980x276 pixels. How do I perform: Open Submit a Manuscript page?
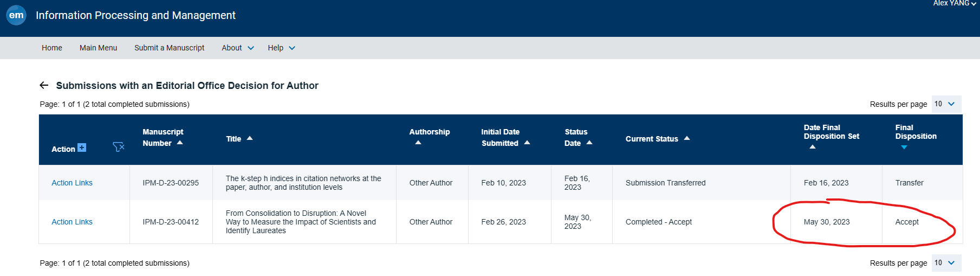pos(169,48)
